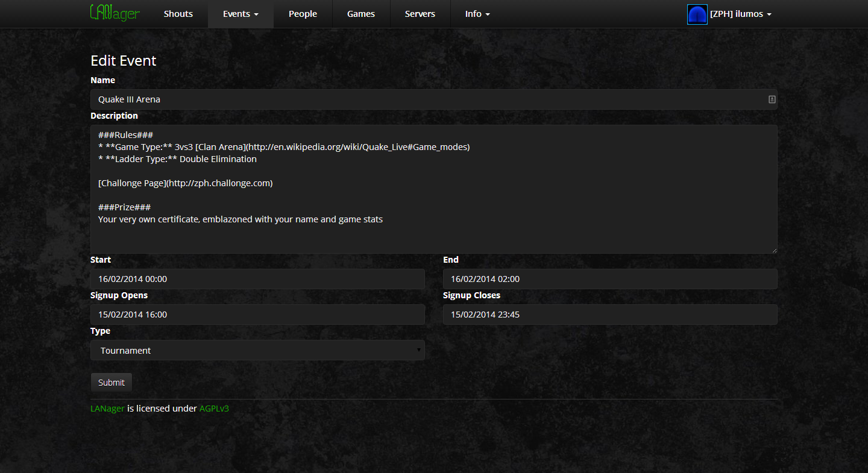Click the autofill icon in the Name field
The image size is (868, 473).
click(772, 99)
